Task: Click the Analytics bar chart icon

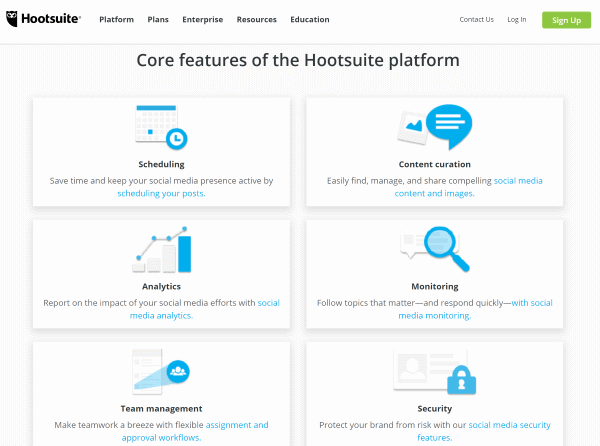Action: pos(162,249)
